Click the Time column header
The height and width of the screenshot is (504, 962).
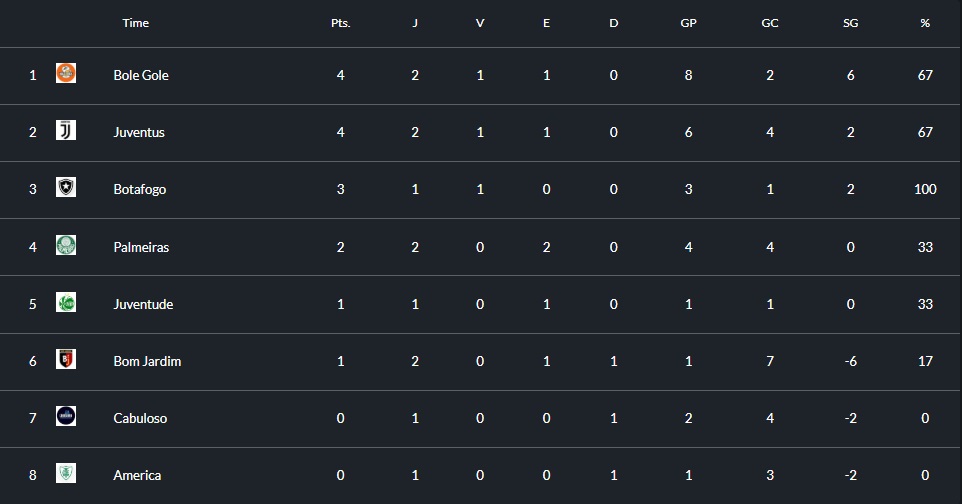136,23
